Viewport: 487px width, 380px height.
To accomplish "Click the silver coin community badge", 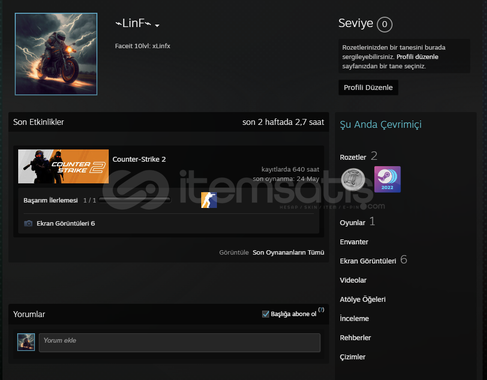I will (x=353, y=179).
